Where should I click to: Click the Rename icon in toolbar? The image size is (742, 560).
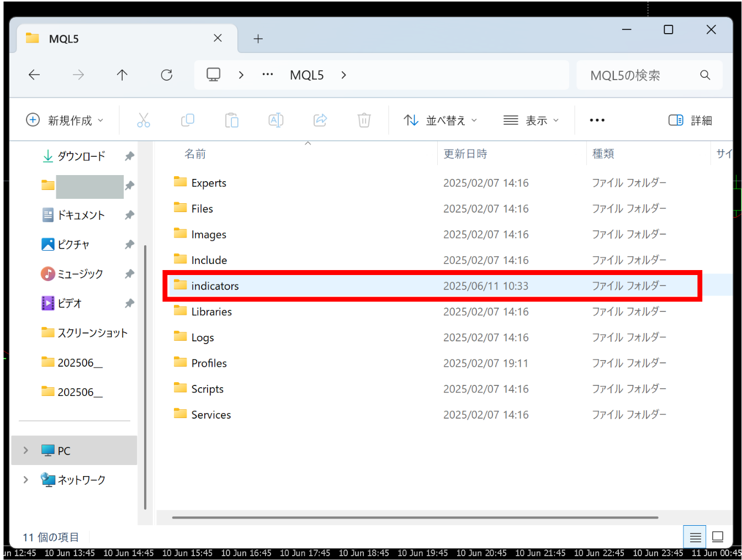coord(276,120)
